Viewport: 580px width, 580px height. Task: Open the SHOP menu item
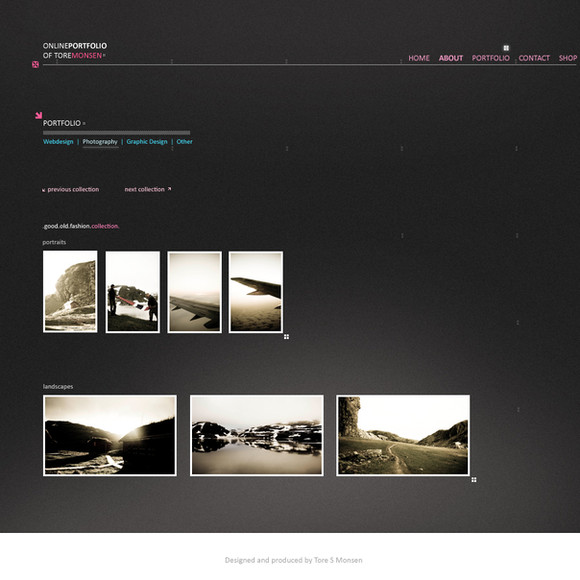568,58
